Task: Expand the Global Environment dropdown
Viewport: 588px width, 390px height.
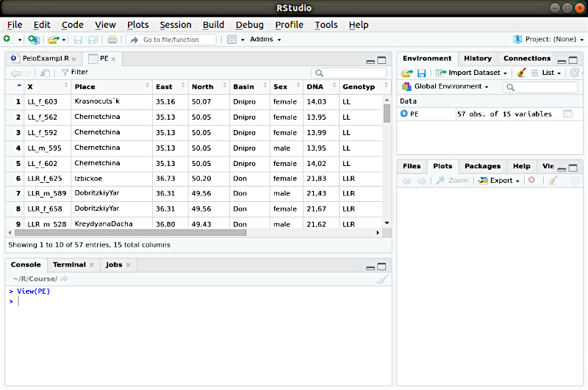Action: (x=451, y=87)
